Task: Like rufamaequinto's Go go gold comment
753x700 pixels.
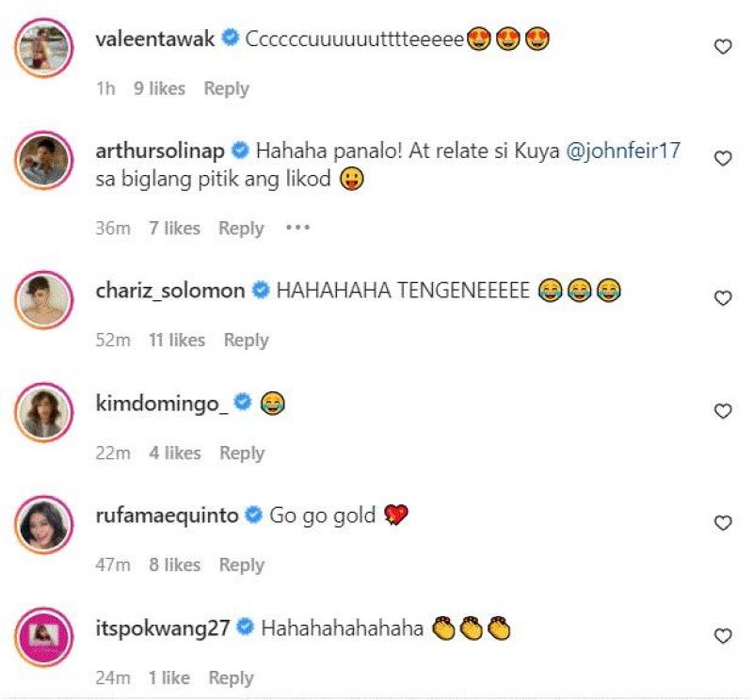Action: (723, 523)
